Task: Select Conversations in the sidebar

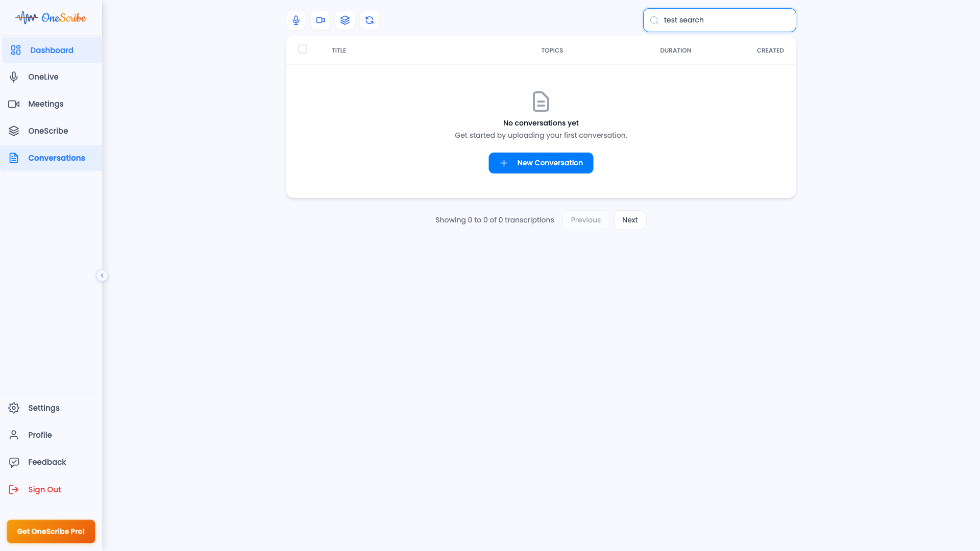Action: tap(56, 158)
